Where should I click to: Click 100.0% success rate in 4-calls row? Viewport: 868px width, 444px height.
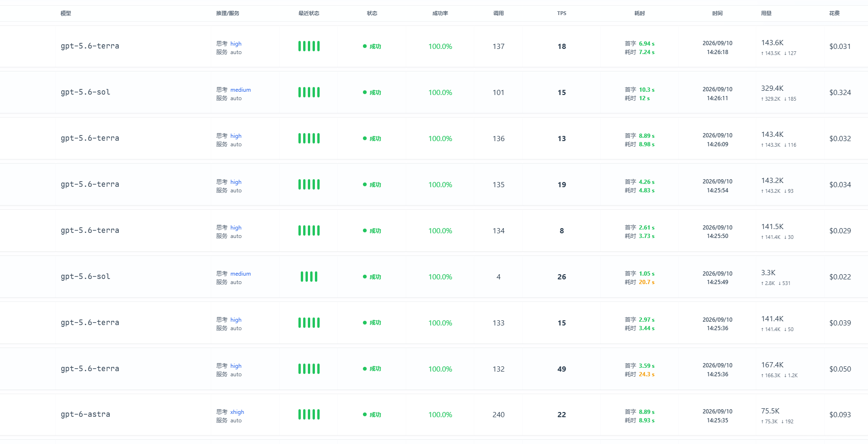440,277
